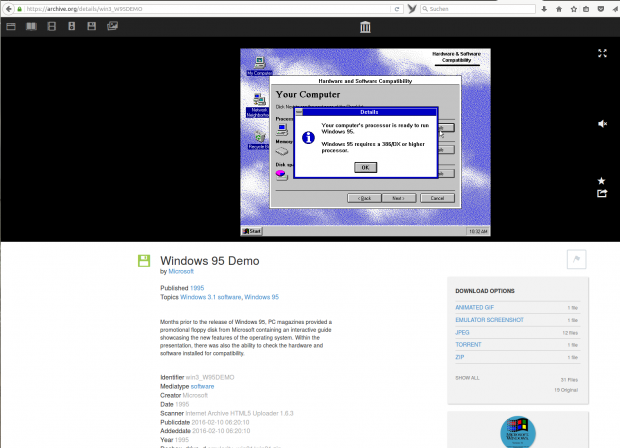This screenshot has width=620, height=448.
Task: Flag this item using the flag button
Action: [577, 259]
